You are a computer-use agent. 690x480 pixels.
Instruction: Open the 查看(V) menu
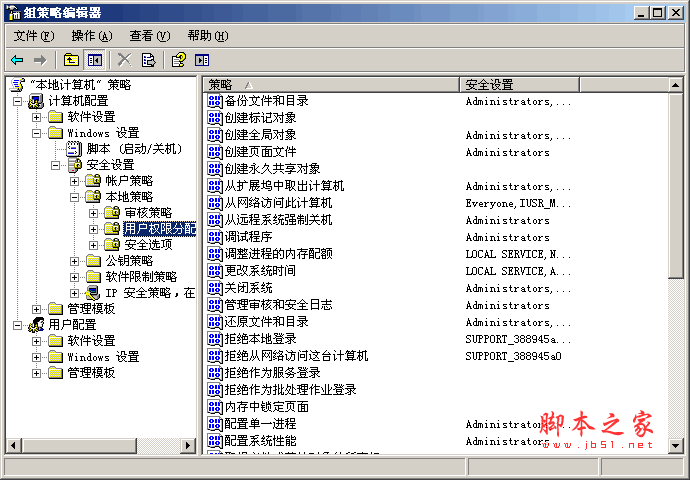pyautogui.click(x=149, y=36)
